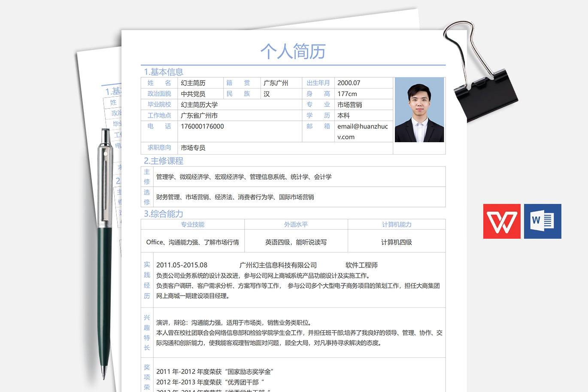The height and width of the screenshot is (392, 588).
Task: Click the red WPS Office icon
Action: point(501,221)
